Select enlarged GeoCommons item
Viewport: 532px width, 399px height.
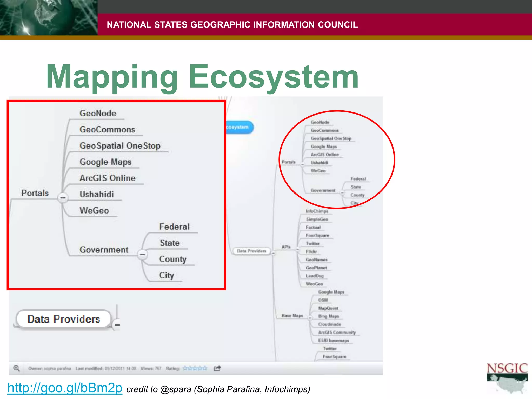pos(107,129)
